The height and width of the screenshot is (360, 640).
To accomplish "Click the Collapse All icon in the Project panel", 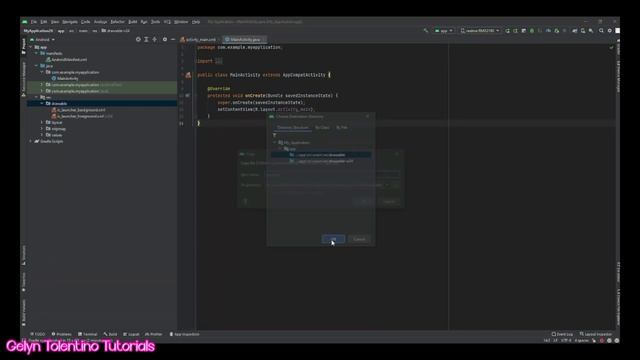I will click(x=154, y=40).
